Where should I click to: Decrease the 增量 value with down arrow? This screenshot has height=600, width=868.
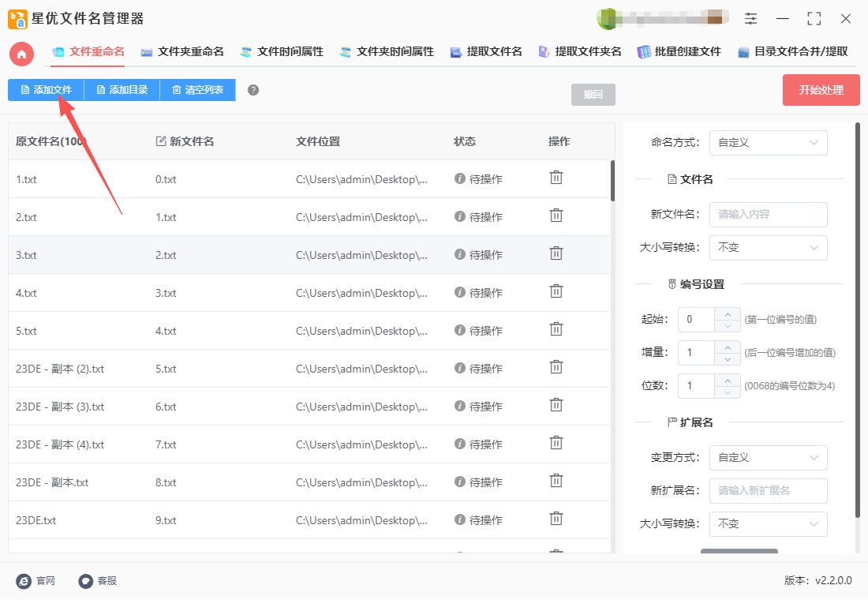(727, 359)
